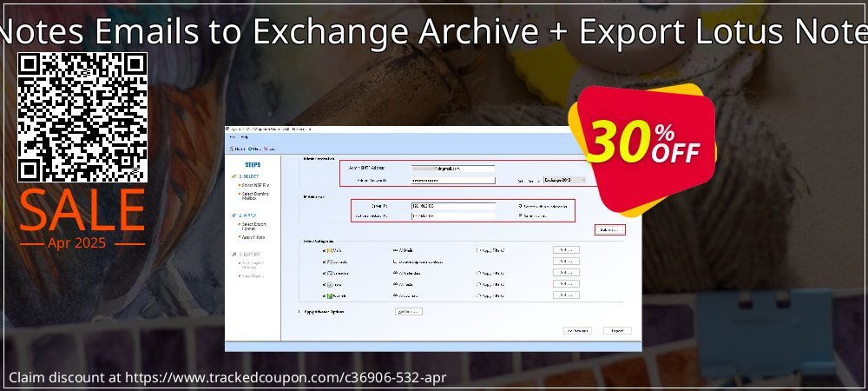
Task: Toggle the Apply Advance Options checkbox
Action: click(299, 312)
